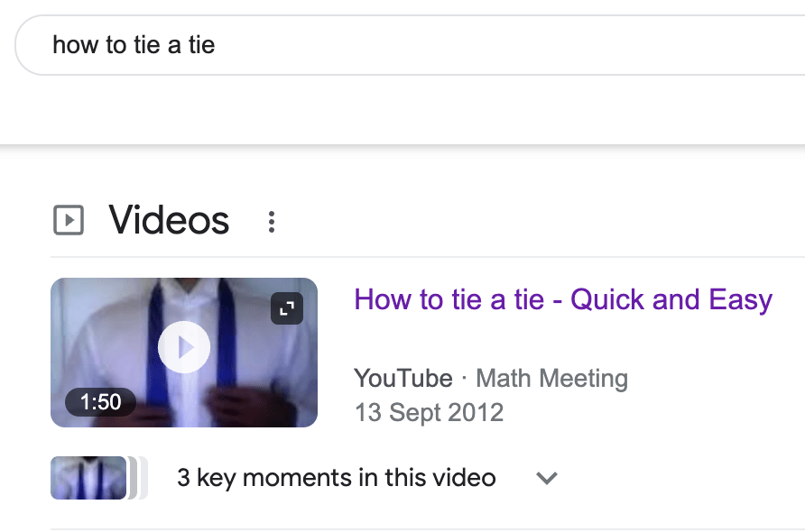The image size is (805, 532).
Task: Click the 13 Sept 2012 date text
Action: [429, 412]
